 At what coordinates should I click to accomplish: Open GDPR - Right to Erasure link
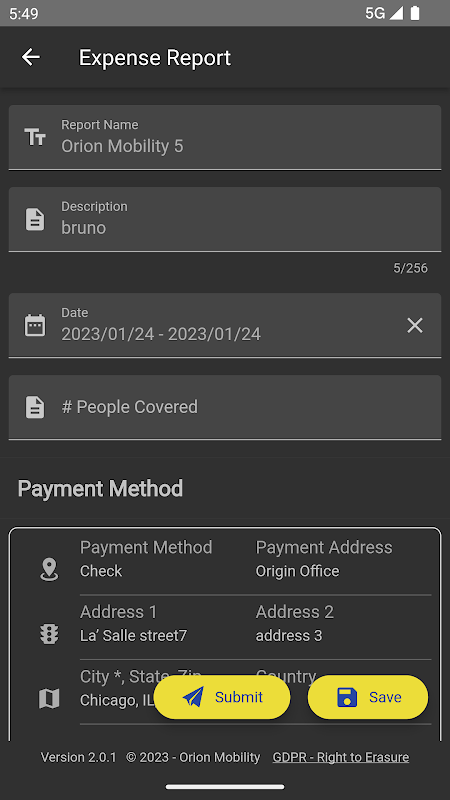point(341,757)
